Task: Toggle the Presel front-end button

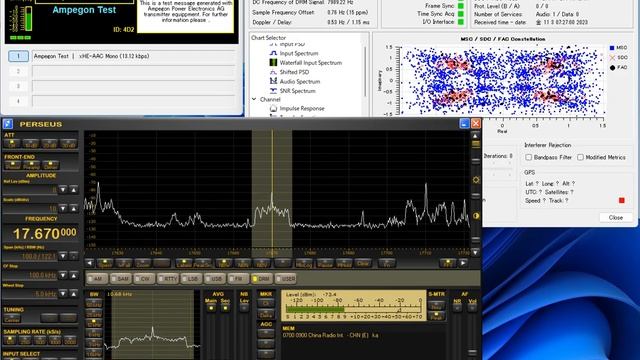Action: pos(12,165)
